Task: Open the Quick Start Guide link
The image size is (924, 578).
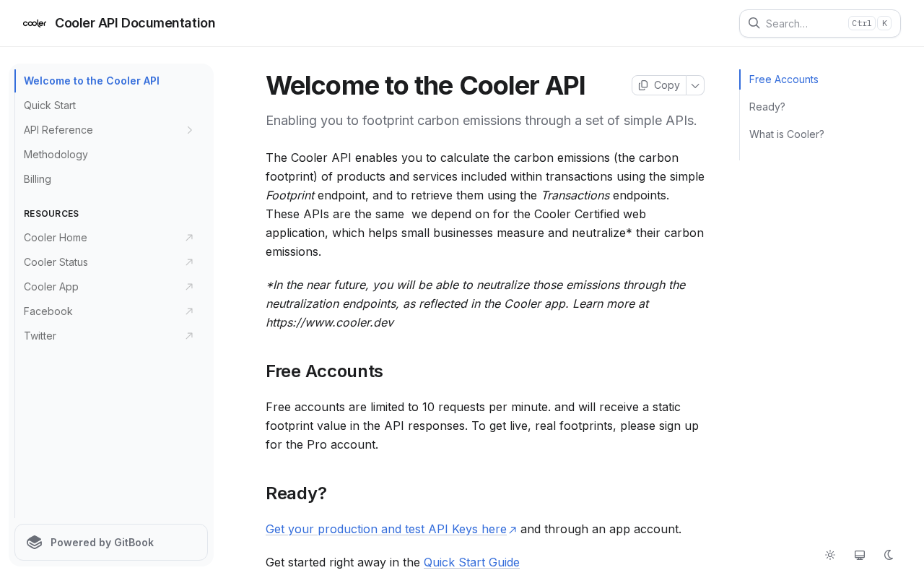Action: [471, 562]
